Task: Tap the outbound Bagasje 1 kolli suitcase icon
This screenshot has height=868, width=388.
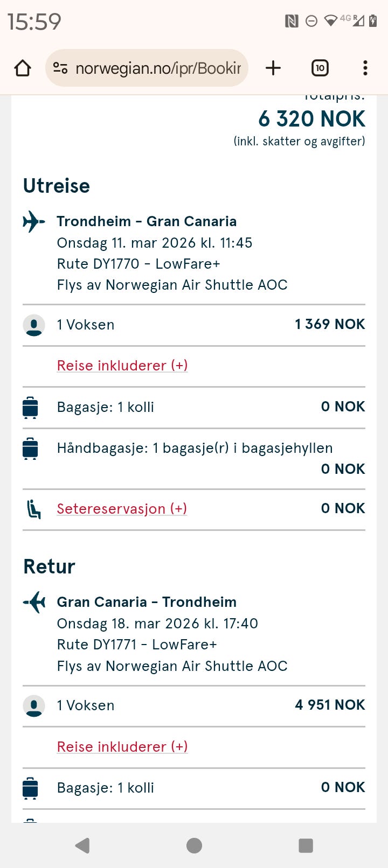Action: pyautogui.click(x=31, y=407)
